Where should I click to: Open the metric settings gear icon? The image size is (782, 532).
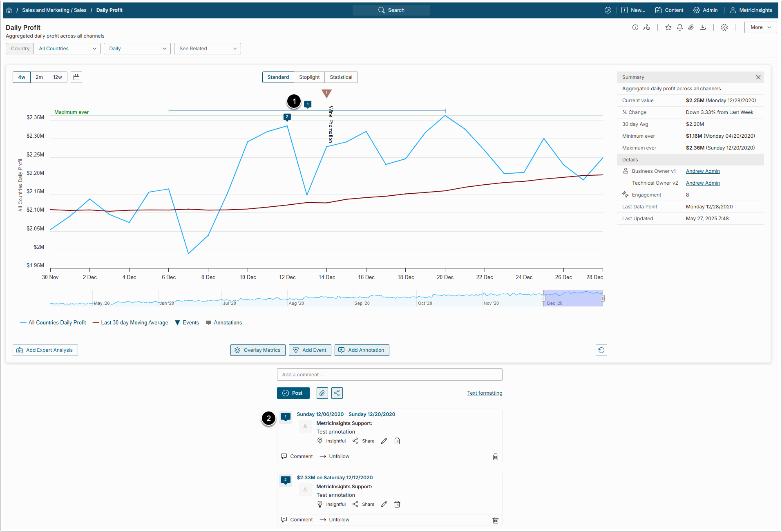pos(724,27)
